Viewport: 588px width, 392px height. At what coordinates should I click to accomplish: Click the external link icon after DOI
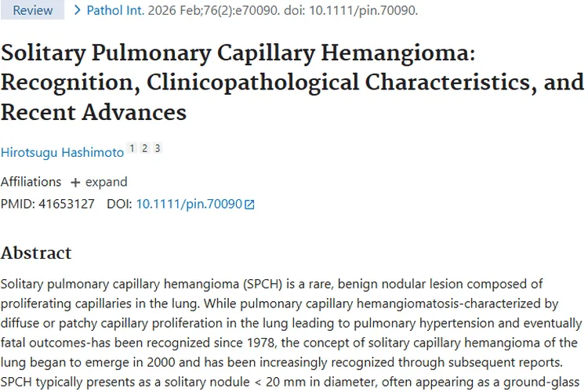249,205
